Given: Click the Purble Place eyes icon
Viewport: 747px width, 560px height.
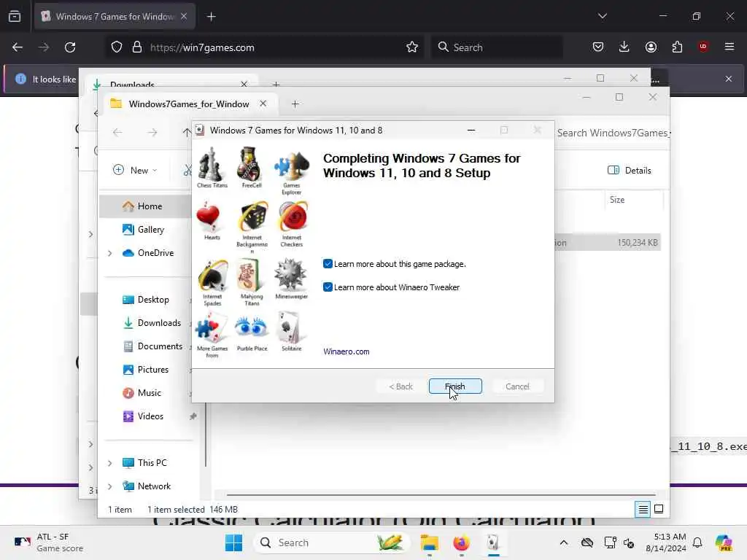Looking at the screenshot, I should tap(251, 327).
